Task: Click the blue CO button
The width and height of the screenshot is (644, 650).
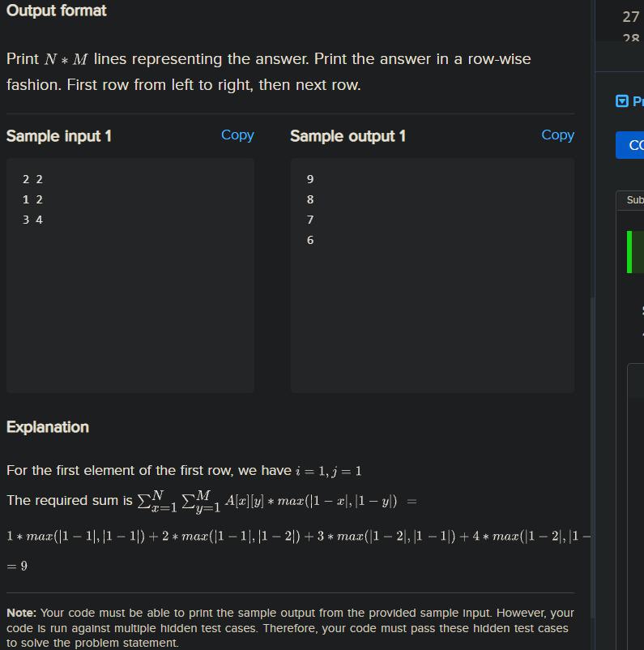Action: pyautogui.click(x=630, y=145)
